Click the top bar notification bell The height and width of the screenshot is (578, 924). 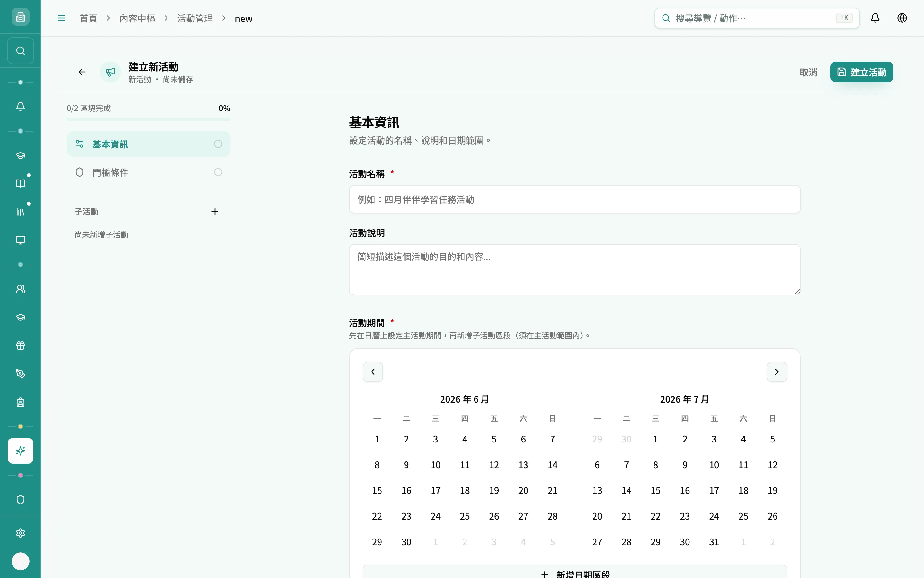[875, 18]
